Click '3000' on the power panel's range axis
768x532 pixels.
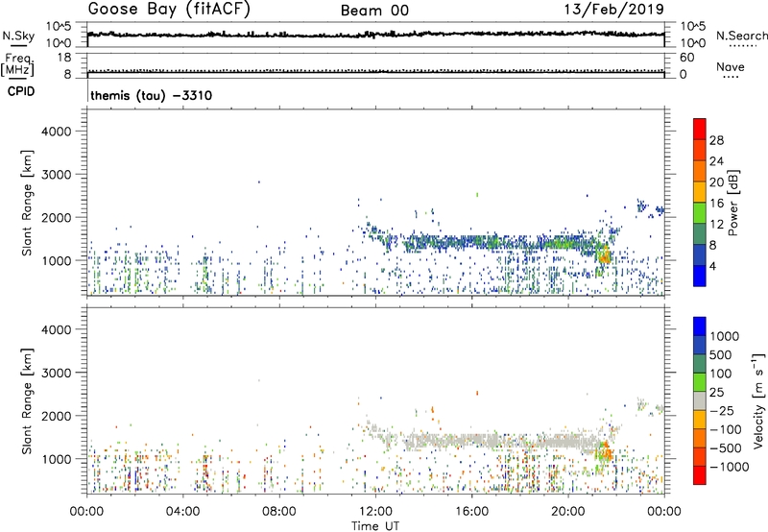[56, 175]
